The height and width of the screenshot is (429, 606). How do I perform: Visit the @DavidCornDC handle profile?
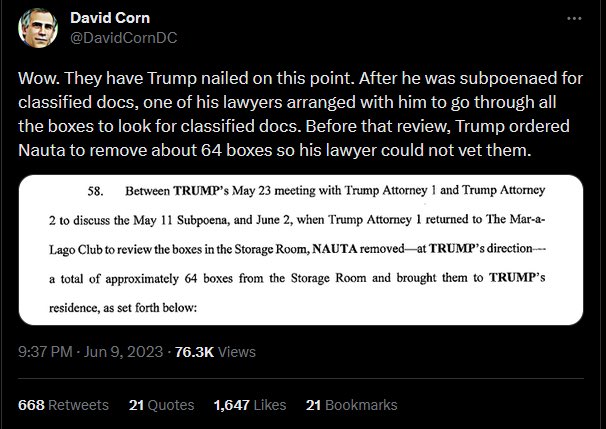click(124, 38)
